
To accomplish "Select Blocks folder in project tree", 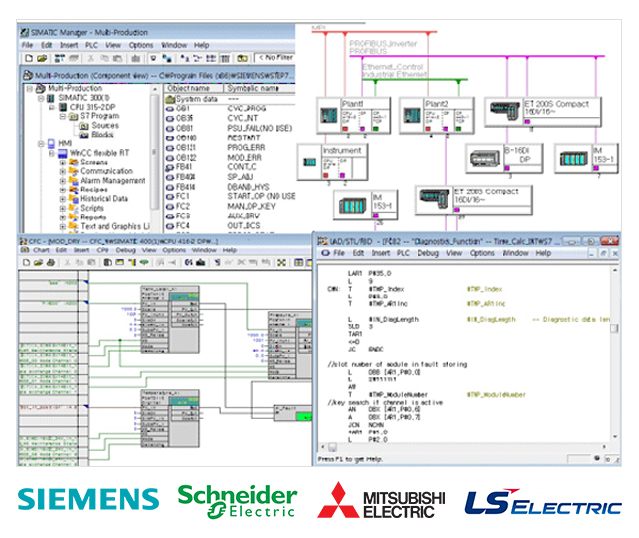I will click(102, 134).
